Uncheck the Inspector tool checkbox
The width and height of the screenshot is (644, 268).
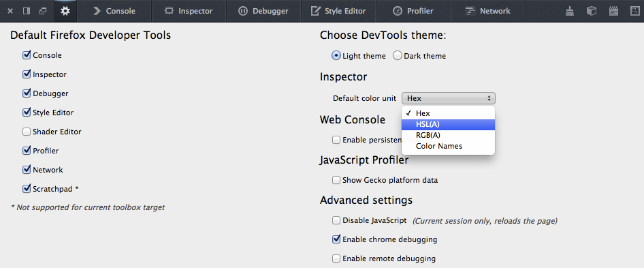point(27,74)
